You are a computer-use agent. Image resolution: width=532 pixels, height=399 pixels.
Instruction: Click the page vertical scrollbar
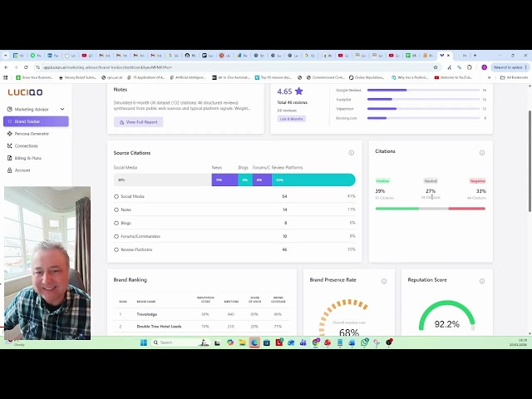(530, 161)
